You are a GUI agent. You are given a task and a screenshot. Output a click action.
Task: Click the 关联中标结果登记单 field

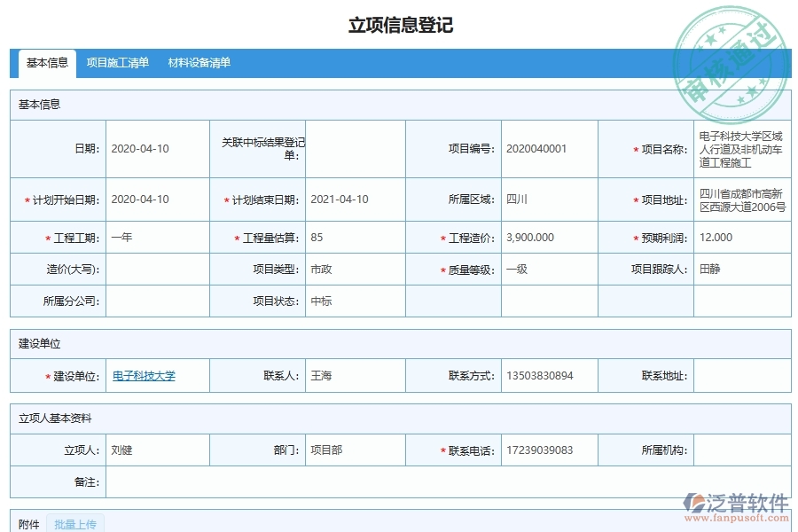pos(355,148)
